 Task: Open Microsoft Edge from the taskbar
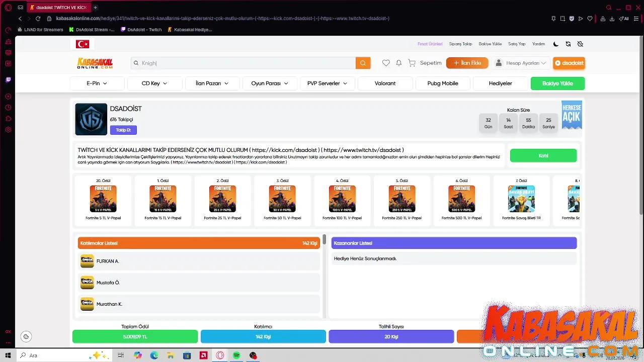[154, 355]
